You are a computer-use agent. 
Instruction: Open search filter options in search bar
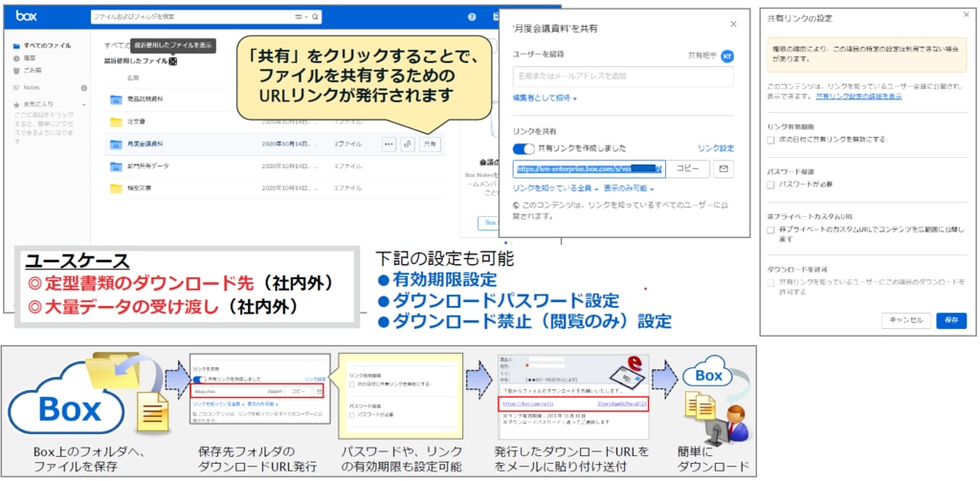pos(301,17)
